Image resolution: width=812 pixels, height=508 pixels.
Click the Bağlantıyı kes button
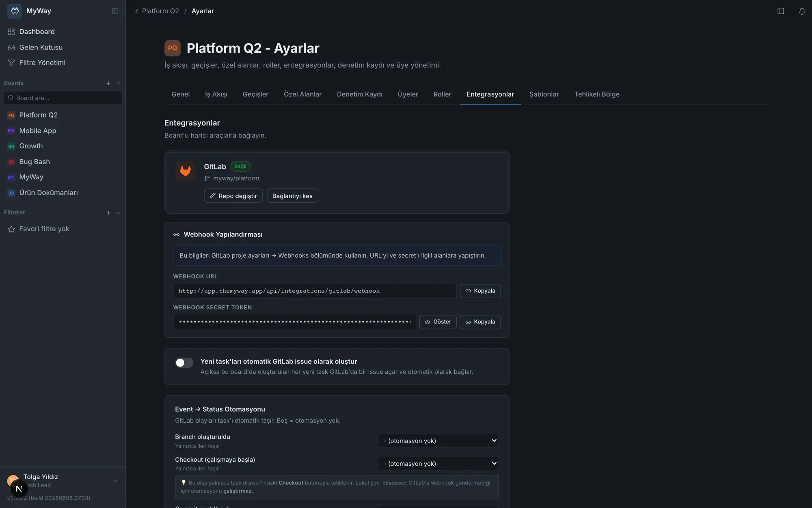pyautogui.click(x=292, y=196)
